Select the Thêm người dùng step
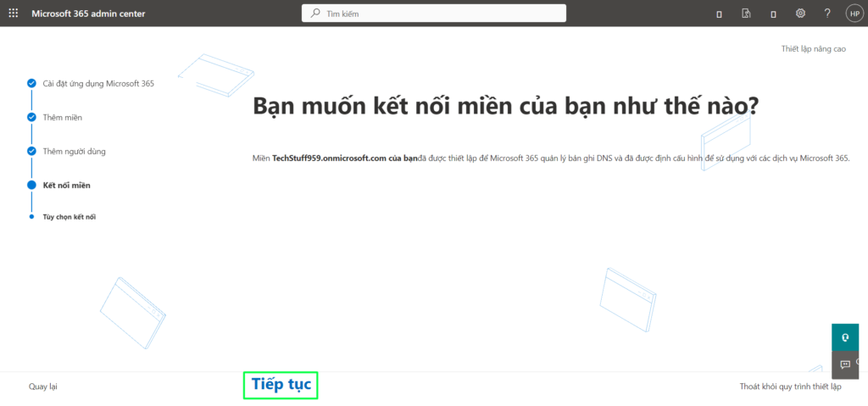The width and height of the screenshot is (868, 406). (75, 151)
